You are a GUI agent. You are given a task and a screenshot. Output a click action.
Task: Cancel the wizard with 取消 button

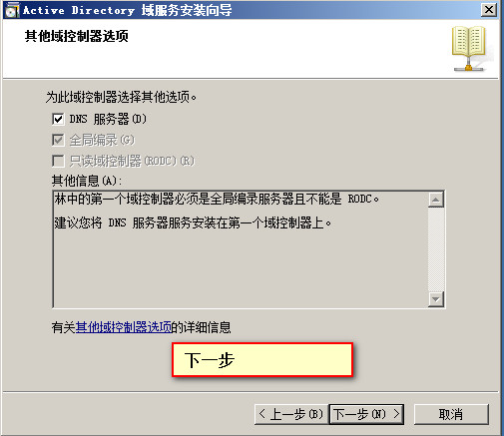[x=451, y=414]
